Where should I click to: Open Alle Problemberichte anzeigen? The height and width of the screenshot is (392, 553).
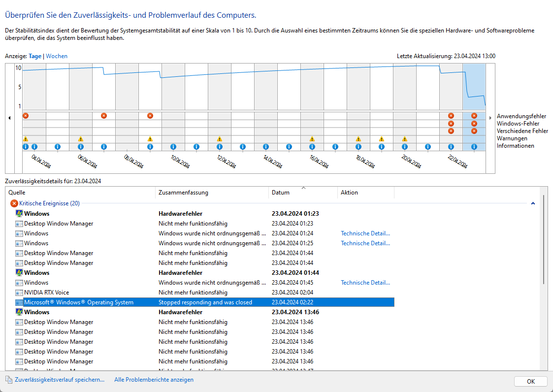154,380
